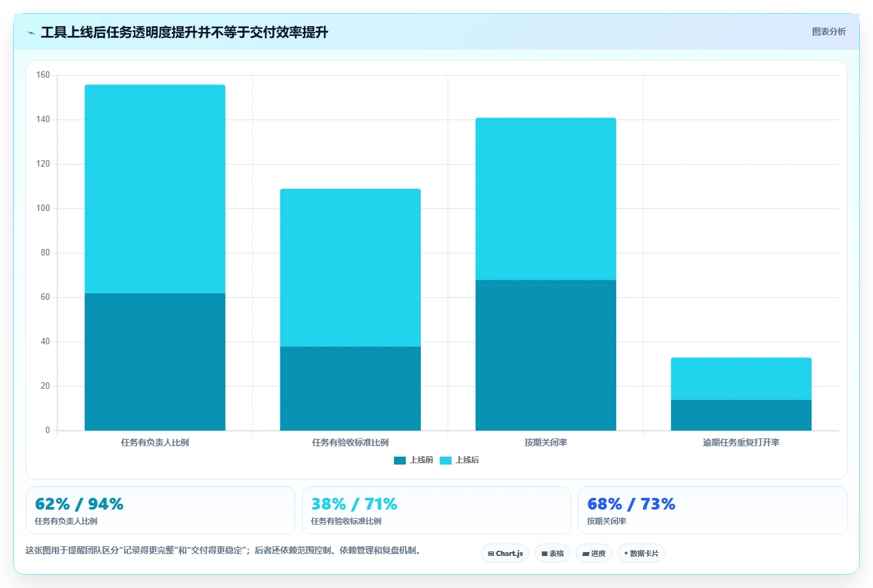The image size is (873, 588).
Task: Click the 任务有负责人比例 caption in first card
Action: [x=66, y=521]
